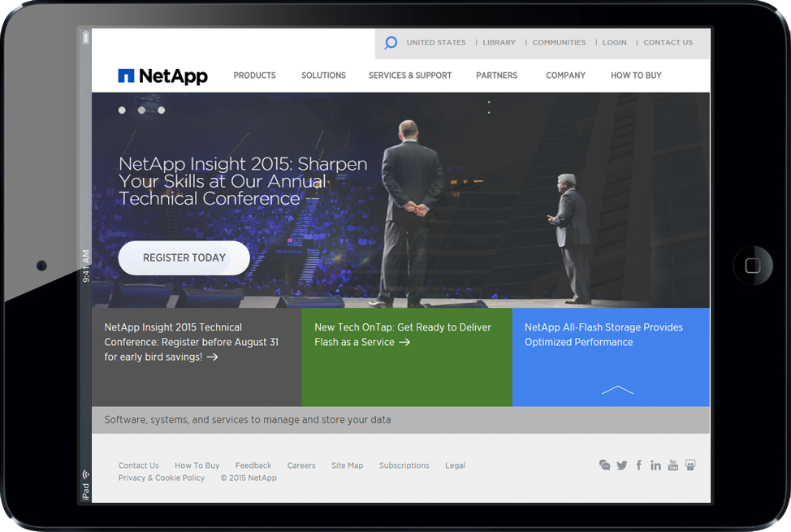This screenshot has height=532, width=791.
Task: Click the search magnifier icon
Action: click(x=391, y=42)
